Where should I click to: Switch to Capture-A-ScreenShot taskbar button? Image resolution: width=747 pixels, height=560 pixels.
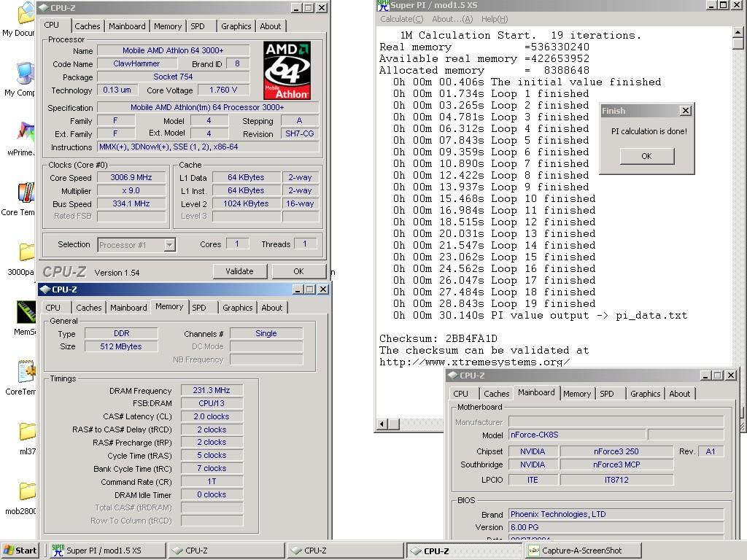pos(584,551)
